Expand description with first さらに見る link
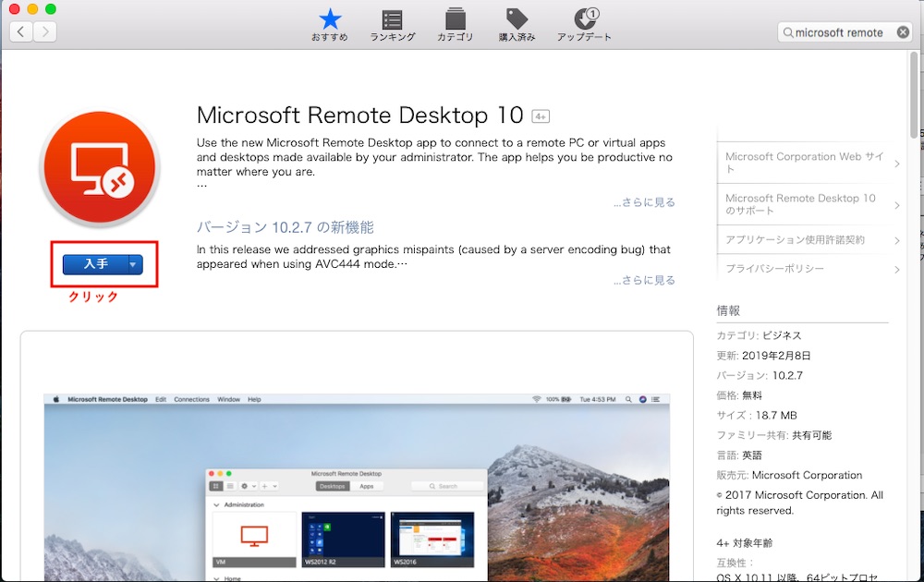The width and height of the screenshot is (924, 582). coord(644,202)
